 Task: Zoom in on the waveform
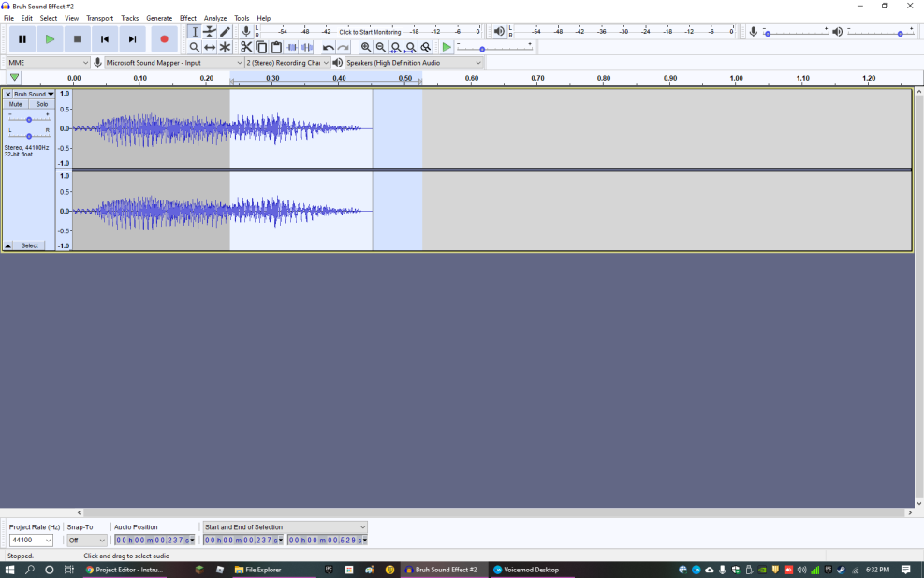tap(366, 47)
